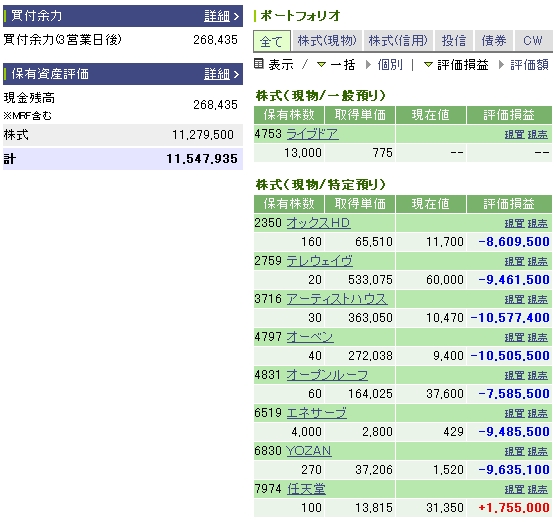
Task: Click 現買 in アーティストハウス row
Action: click(x=514, y=300)
